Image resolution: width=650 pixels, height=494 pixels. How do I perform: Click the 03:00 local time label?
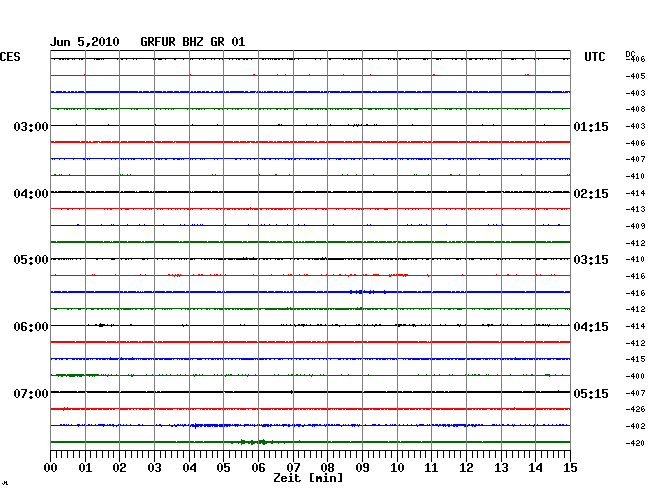coord(31,126)
